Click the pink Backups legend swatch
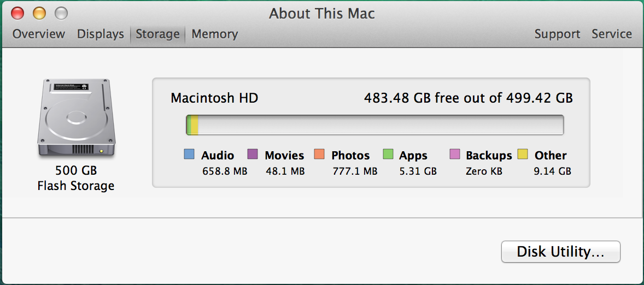Screen dimensions: 644x285 click(x=455, y=155)
